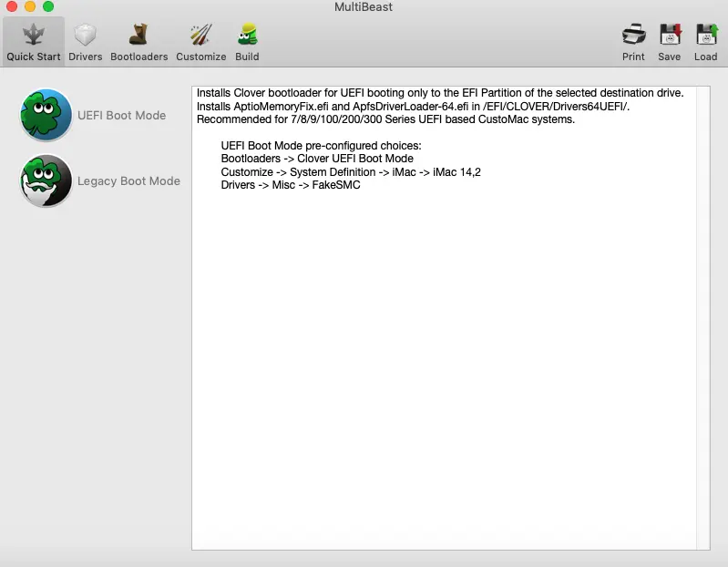The image size is (728, 567).
Task: Click the description pane vertical scrollbar track
Action: [702, 318]
